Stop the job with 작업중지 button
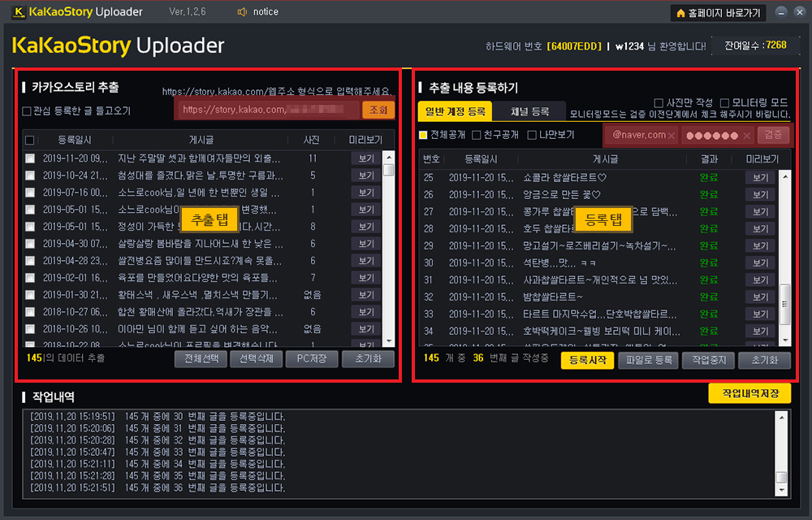The width and height of the screenshot is (812, 520). (x=708, y=360)
